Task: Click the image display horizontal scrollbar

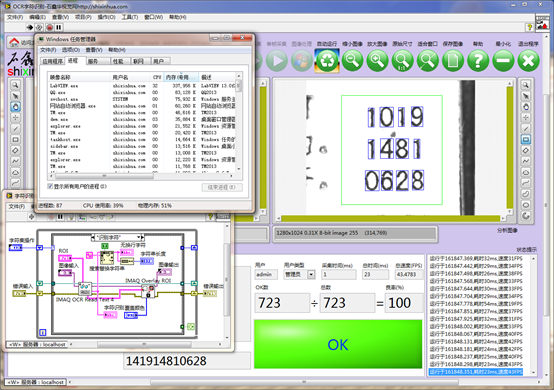Action: pos(391,219)
